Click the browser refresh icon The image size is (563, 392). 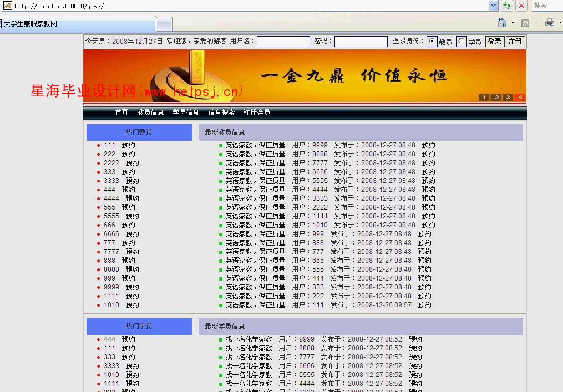(507, 6)
